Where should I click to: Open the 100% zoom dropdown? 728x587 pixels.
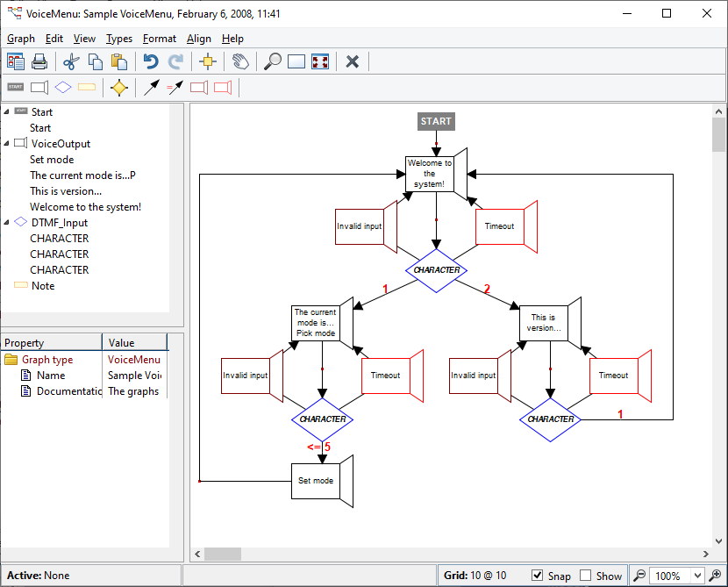(x=698, y=576)
